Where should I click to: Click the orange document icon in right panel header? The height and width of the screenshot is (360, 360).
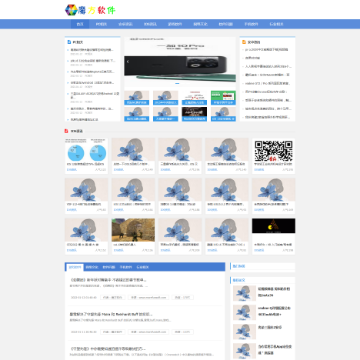[244, 42]
